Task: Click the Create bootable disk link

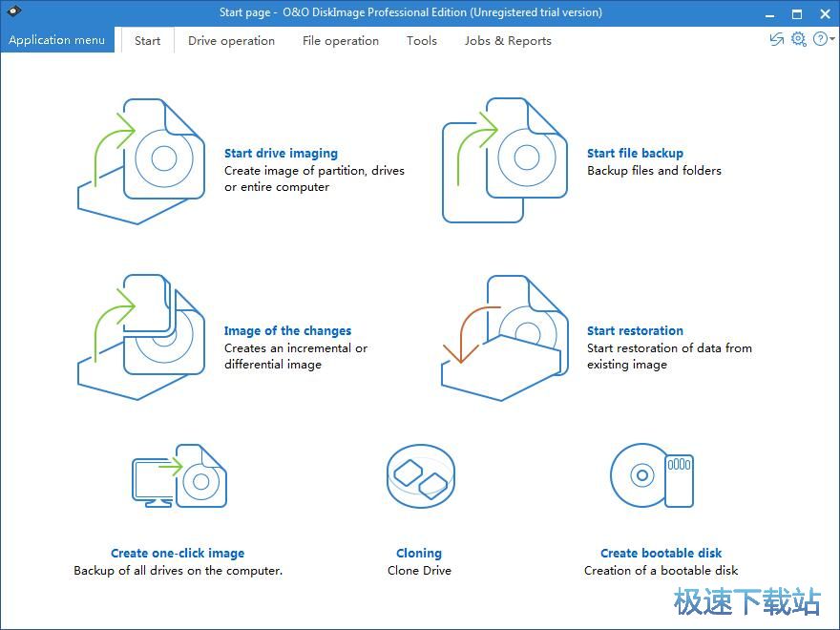Action: click(661, 553)
